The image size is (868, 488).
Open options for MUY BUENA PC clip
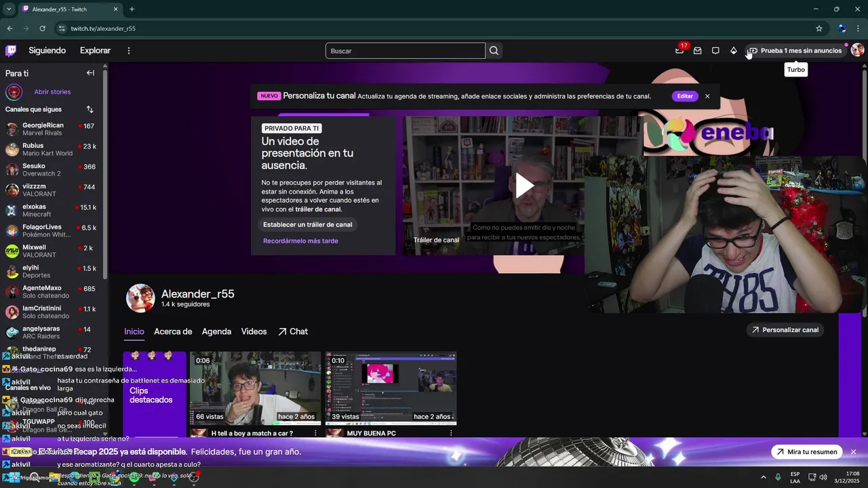451,433
